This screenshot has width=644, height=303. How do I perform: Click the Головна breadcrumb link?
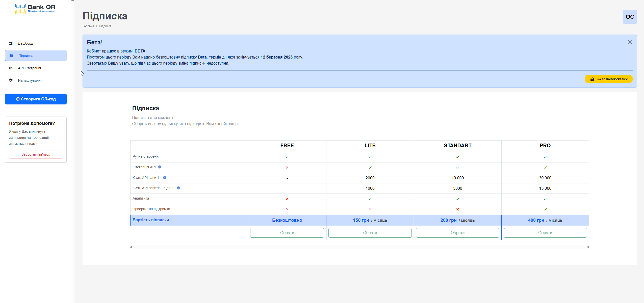(x=88, y=26)
